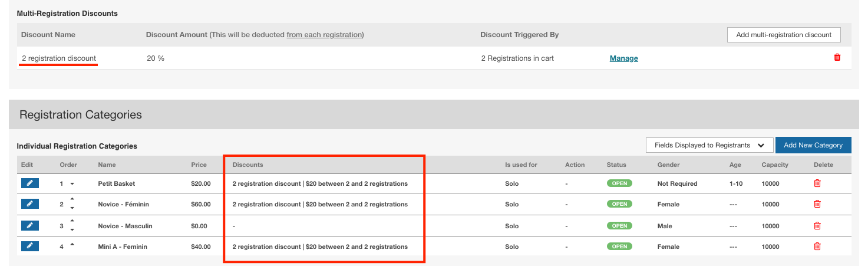This screenshot has width=868, height=266.
Task: Delete the Mini A - Feminin category
Action: (x=817, y=247)
